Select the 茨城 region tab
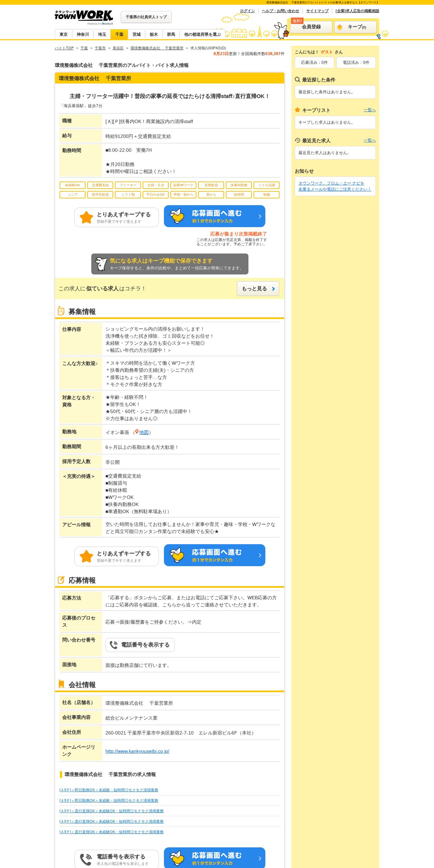Image resolution: width=434 pixels, height=868 pixels. click(136, 34)
